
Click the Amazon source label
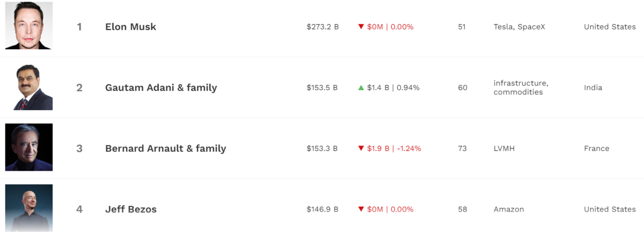coord(509,209)
